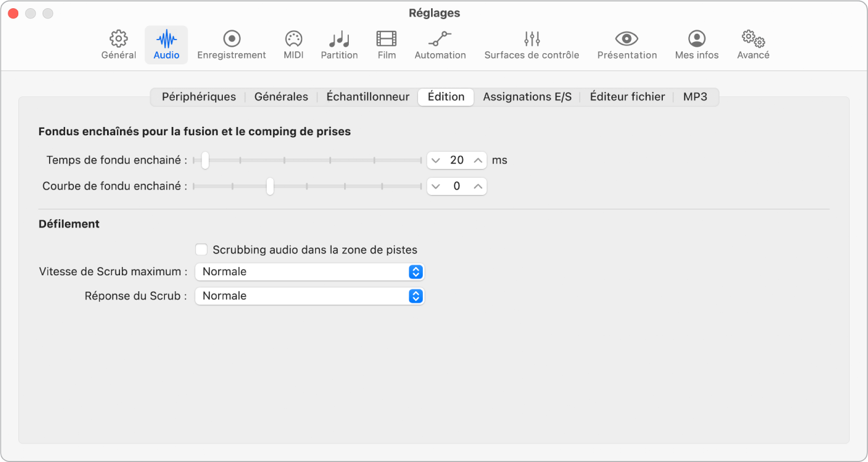Open the MIDI settings pane

click(x=293, y=39)
